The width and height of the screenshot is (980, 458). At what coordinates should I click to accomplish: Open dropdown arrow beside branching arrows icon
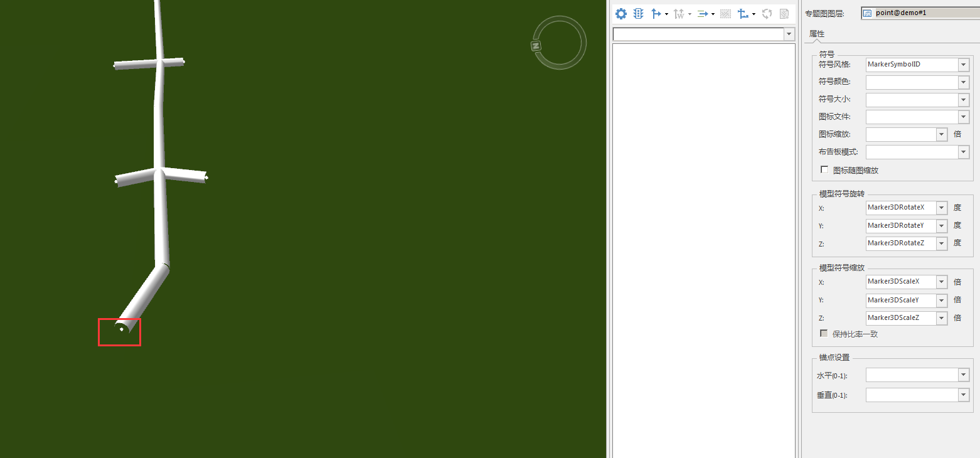pos(666,14)
